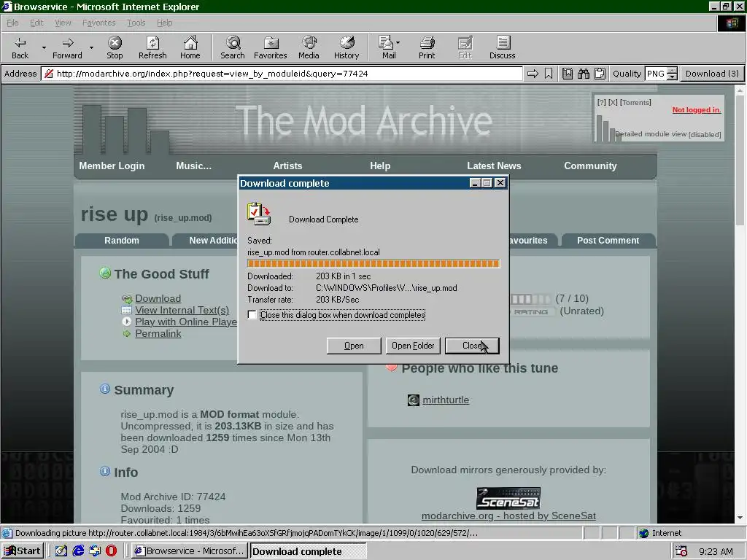Click Download complete taskbar button
Screen dimensions: 747x560
[x=309, y=551]
